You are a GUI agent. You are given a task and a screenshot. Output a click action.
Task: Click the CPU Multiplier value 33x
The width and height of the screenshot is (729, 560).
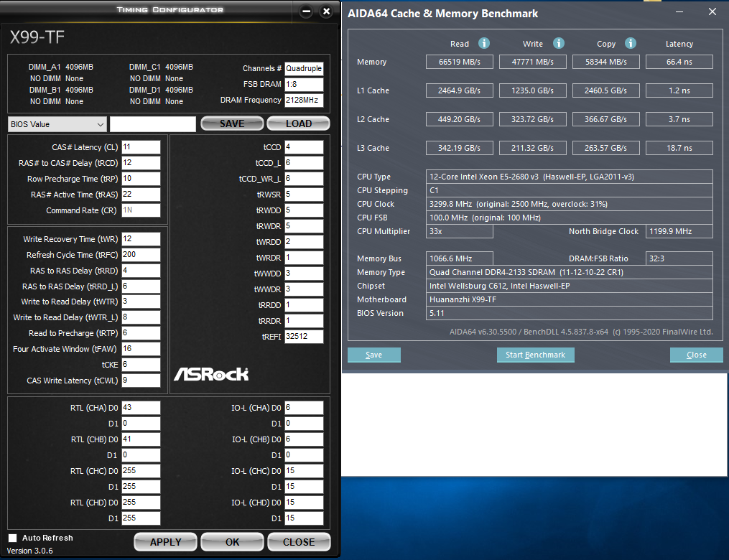point(460,231)
